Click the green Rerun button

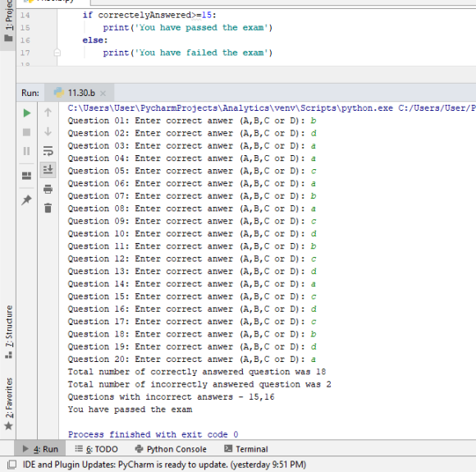(x=27, y=113)
